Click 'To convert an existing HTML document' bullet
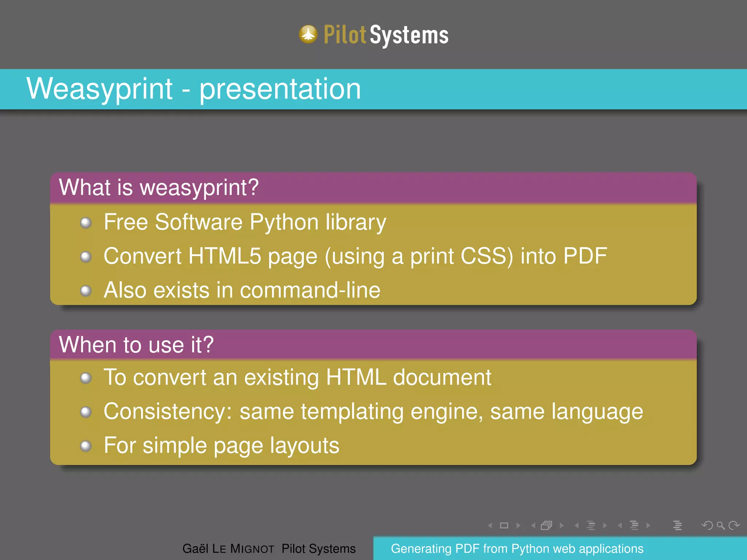 click(x=297, y=377)
